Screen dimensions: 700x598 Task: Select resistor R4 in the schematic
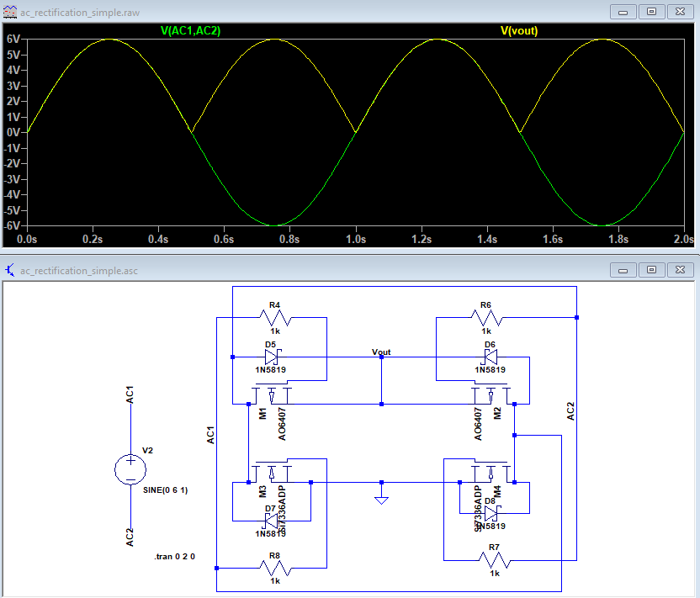275,318
